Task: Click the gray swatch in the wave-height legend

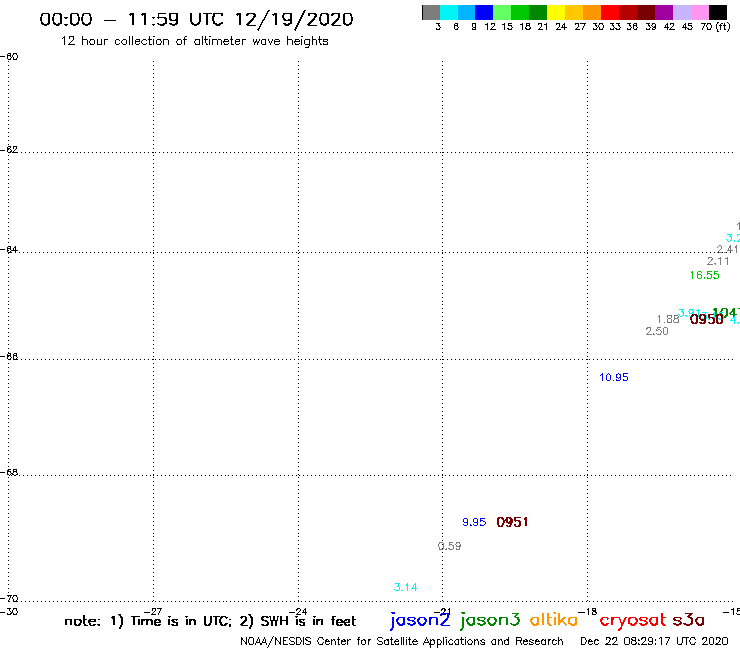Action: coord(431,12)
